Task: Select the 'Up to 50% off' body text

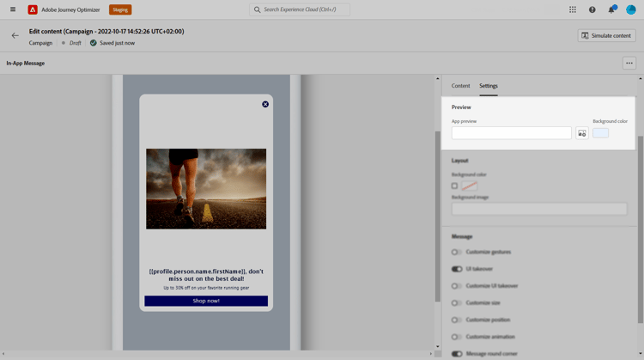Action: click(x=206, y=288)
